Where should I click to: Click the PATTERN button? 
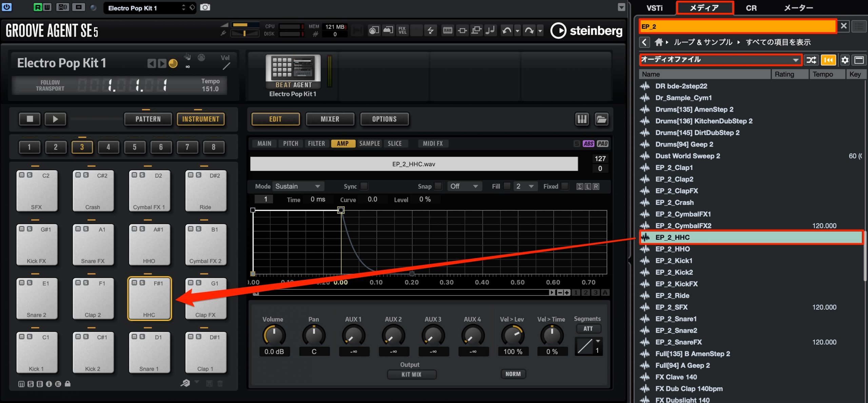click(148, 119)
